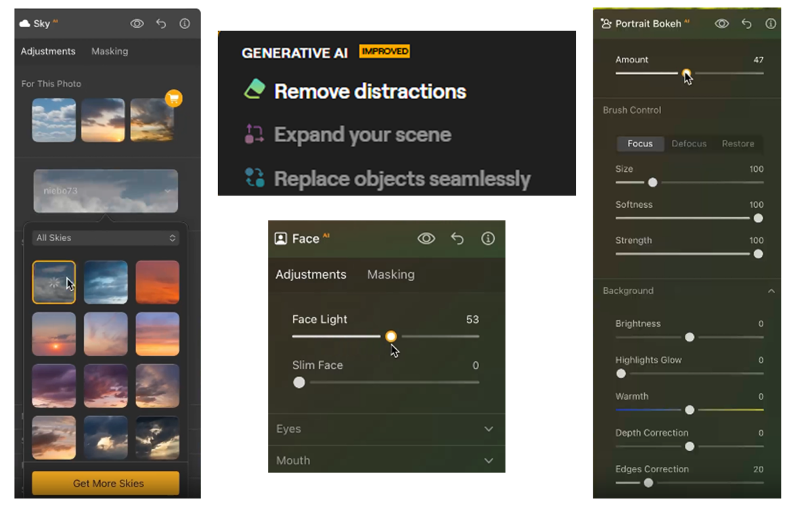Open the info icon in Portrait Bokeh panel
Viewport: 812px width, 506px height.
click(771, 24)
